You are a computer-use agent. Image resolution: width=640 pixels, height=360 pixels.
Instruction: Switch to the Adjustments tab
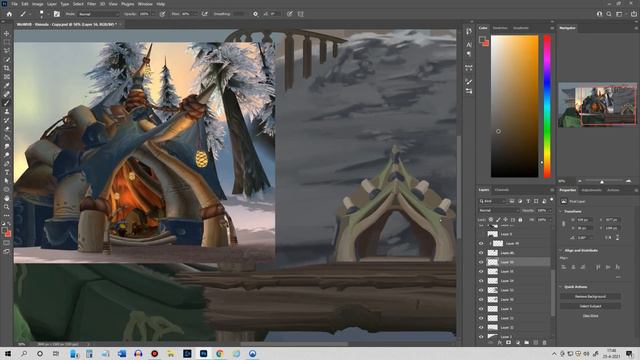coord(591,190)
